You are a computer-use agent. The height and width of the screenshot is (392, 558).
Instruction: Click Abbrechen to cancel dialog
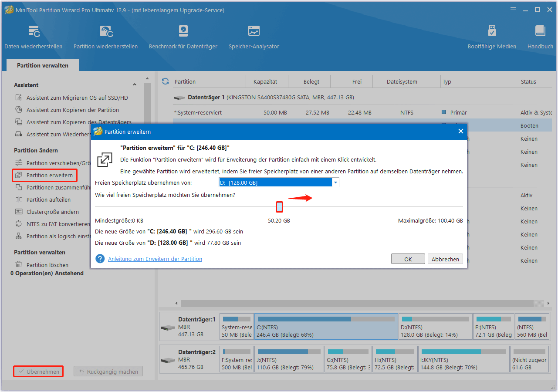point(445,259)
